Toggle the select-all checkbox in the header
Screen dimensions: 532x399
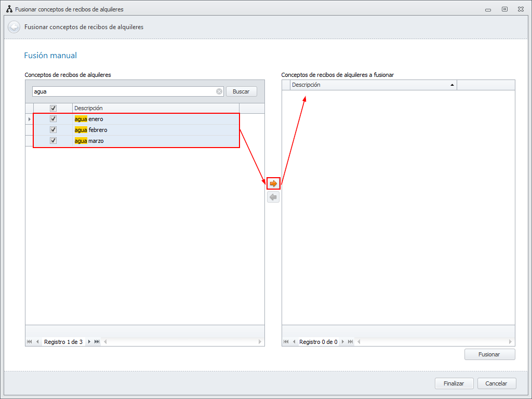(53, 108)
